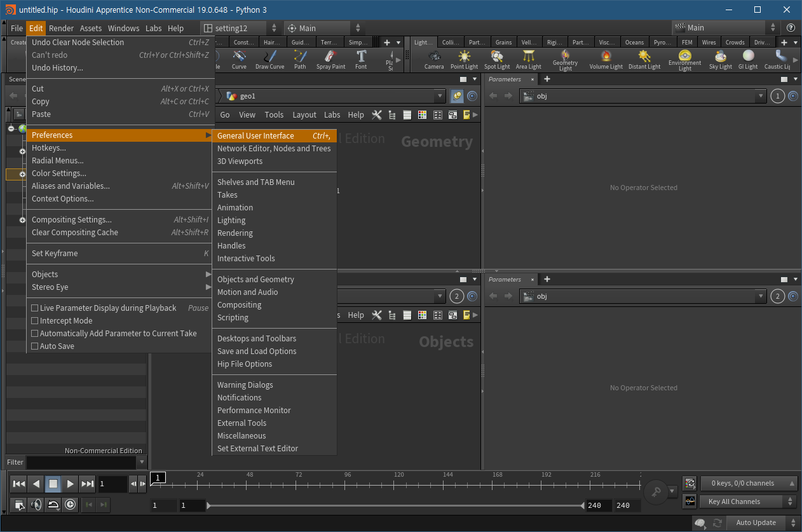Enable Live Parameter Display during Playback checkbox
Viewport: 802px width, 532px height.
pos(35,308)
